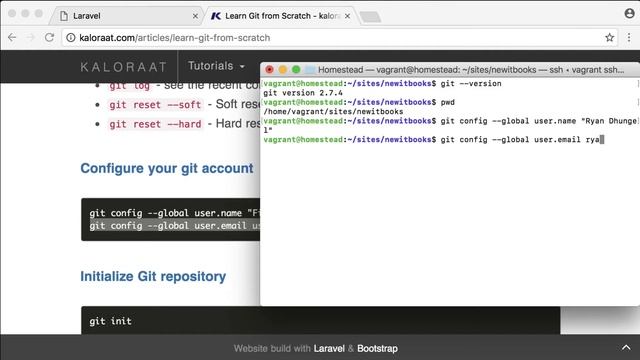Click the 'Configure your git account' heading
This screenshot has height=360, width=640.
(167, 168)
